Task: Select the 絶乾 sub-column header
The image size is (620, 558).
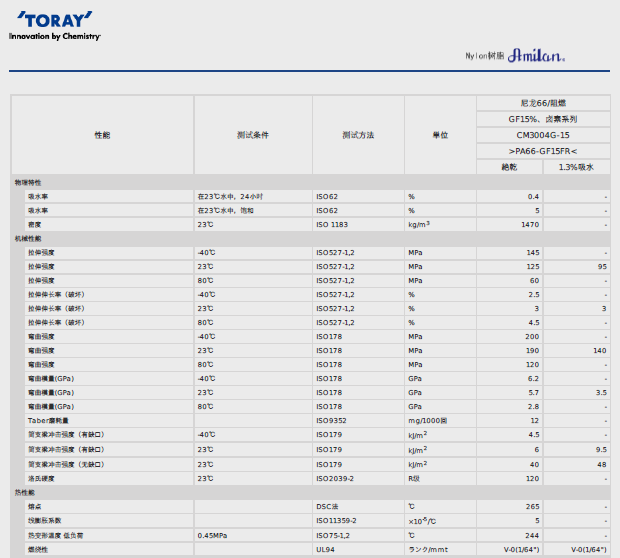Action: [510, 167]
